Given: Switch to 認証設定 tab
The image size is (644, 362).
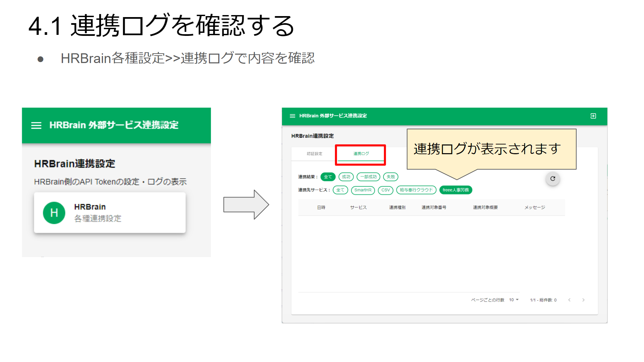Looking at the screenshot, I should click(x=314, y=154).
